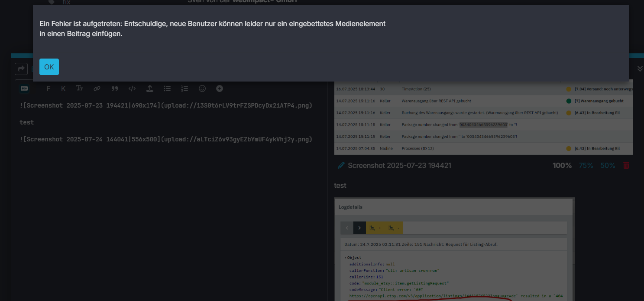Insert a numbered list
The height and width of the screenshot is (301, 644).
click(184, 88)
